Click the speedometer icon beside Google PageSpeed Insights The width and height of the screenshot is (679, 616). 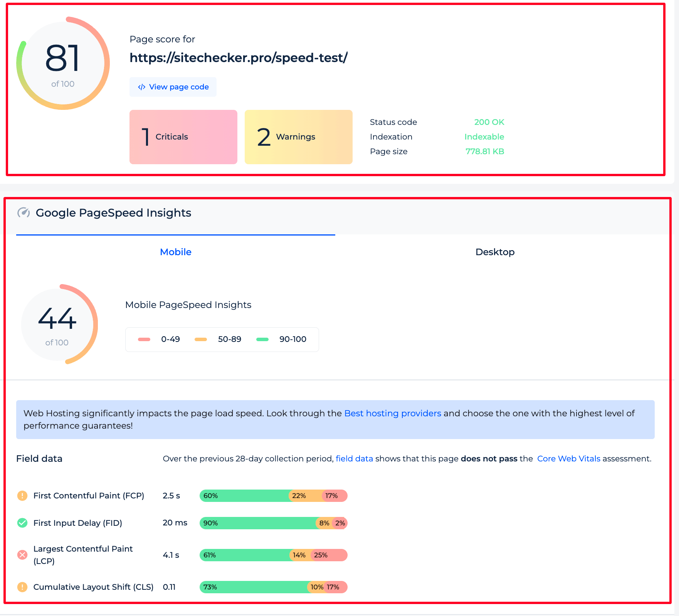coord(24,213)
